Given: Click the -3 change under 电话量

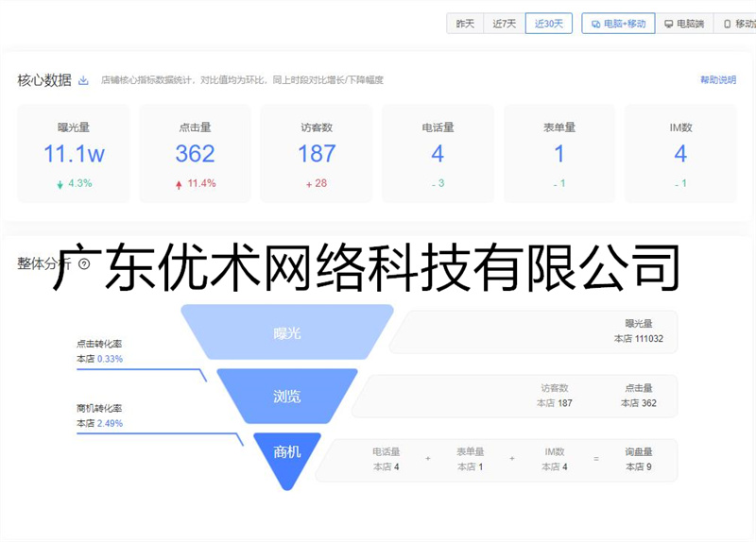Looking at the screenshot, I should pyautogui.click(x=438, y=183).
